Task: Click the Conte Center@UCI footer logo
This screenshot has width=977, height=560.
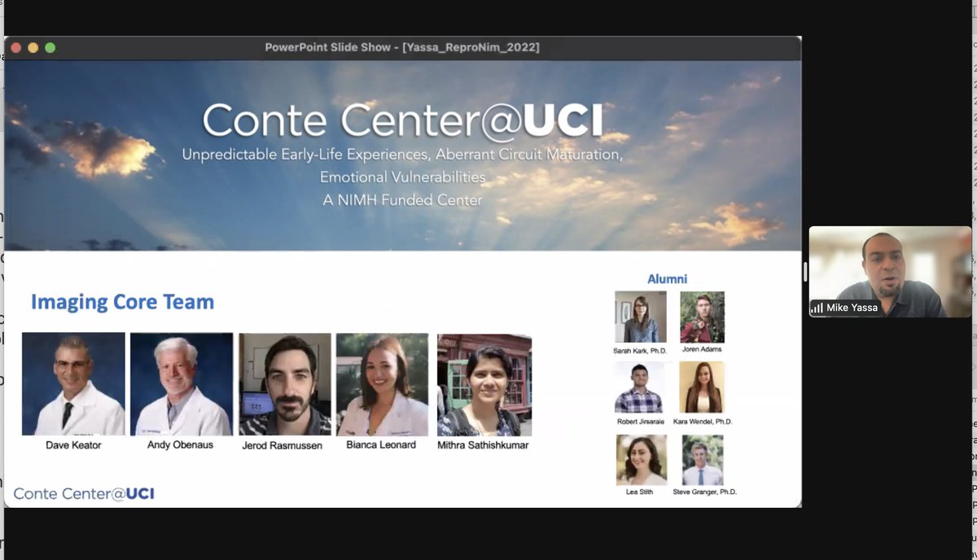Action: click(x=84, y=493)
